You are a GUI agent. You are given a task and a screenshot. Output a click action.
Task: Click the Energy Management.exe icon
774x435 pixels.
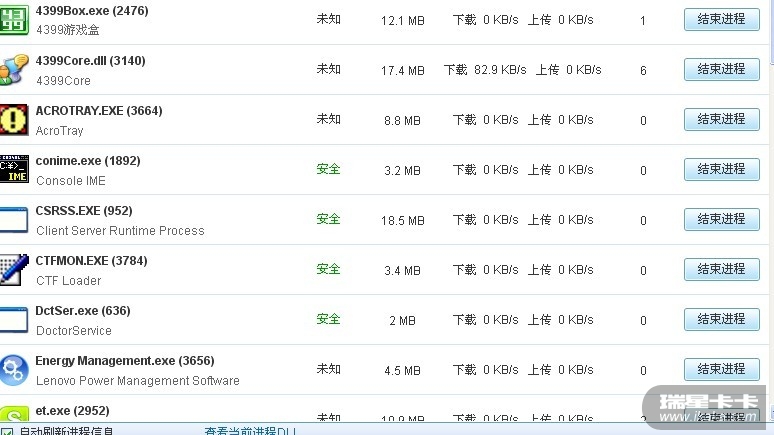click(x=13, y=369)
